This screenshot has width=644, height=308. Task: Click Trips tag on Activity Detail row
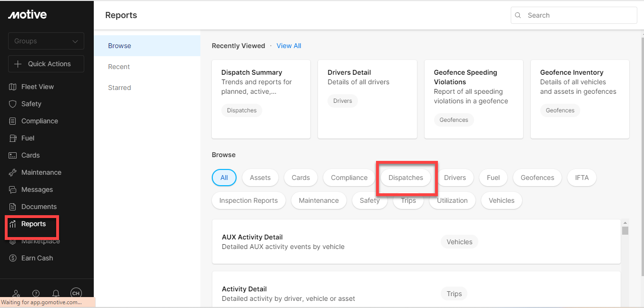click(454, 294)
